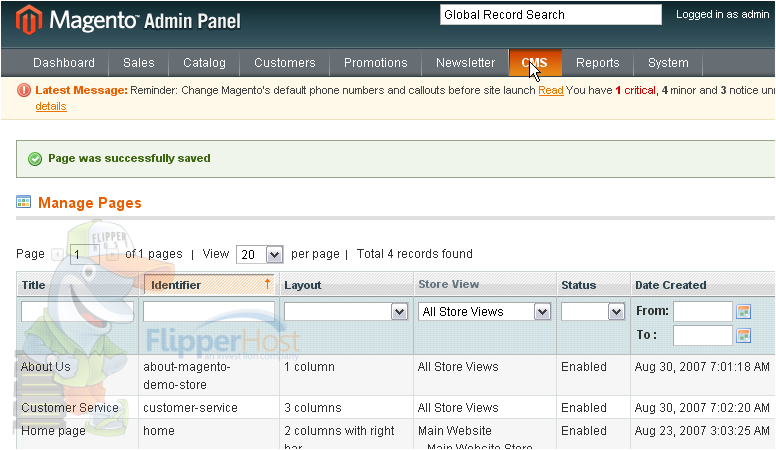Viewport: 776px width, 450px height.
Task: Sort the grid by Status column
Action: click(x=579, y=285)
